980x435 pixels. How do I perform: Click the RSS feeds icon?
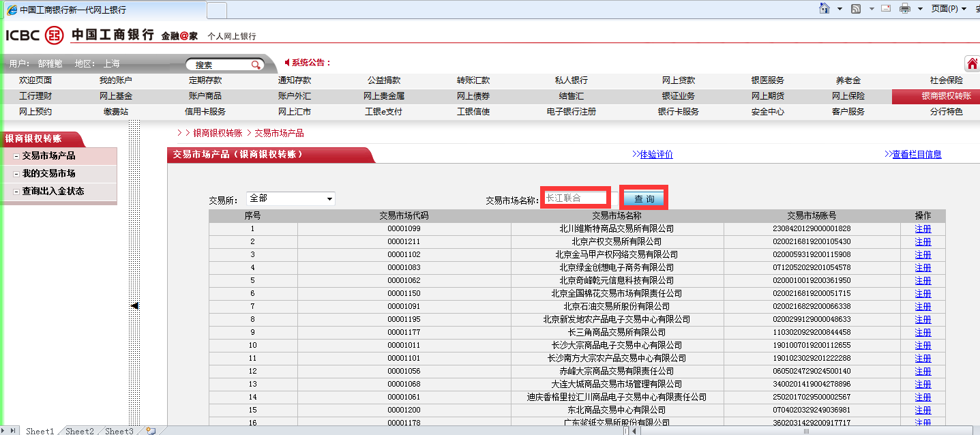click(x=856, y=9)
